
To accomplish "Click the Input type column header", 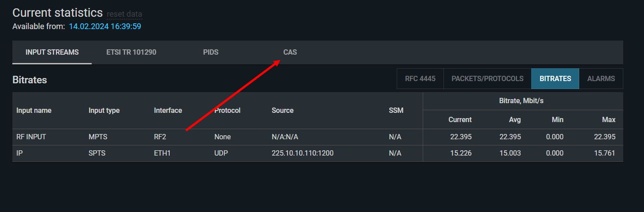I will [104, 111].
